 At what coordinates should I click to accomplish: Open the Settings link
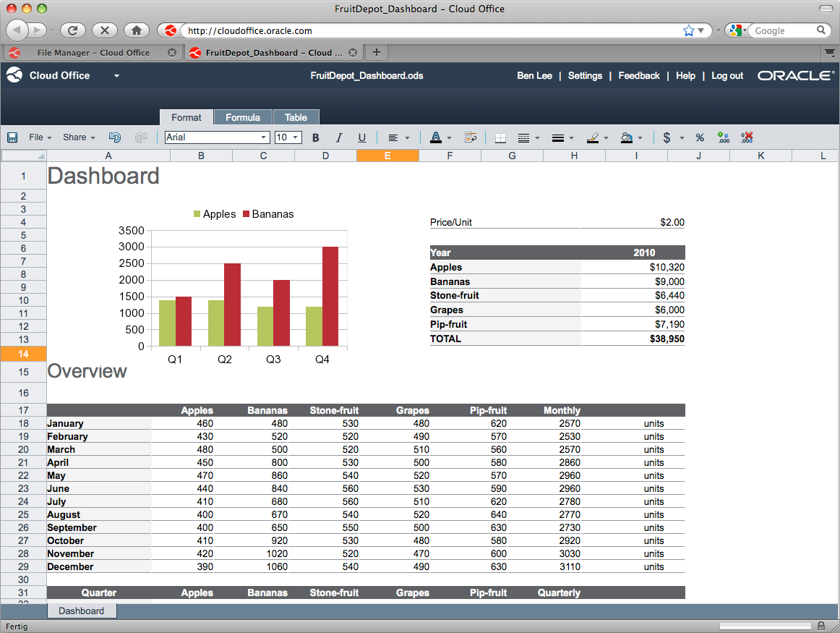point(585,75)
